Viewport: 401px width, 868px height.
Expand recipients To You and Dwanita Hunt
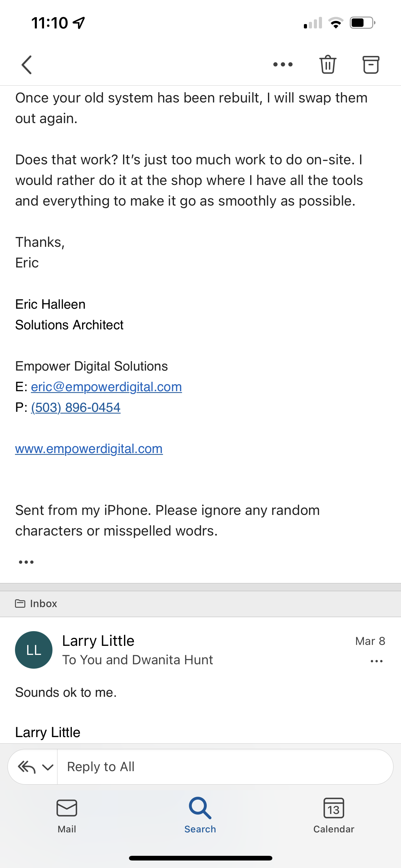(x=137, y=660)
